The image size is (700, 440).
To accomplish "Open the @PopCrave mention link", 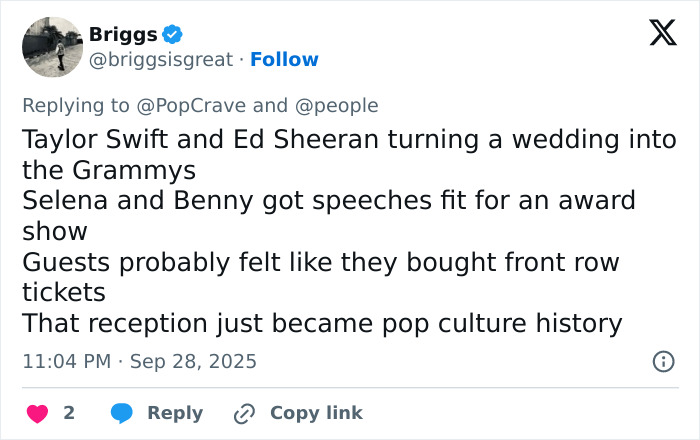I will pyautogui.click(x=192, y=105).
